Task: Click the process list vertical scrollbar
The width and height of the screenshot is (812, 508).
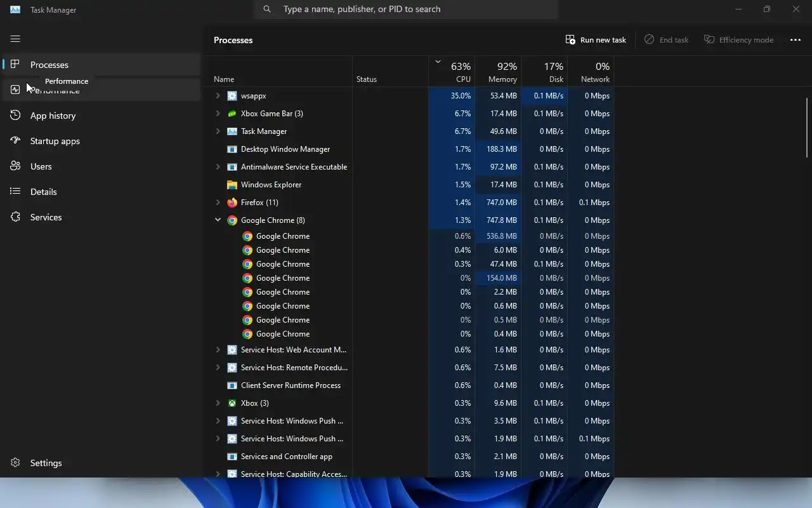Action: [x=808, y=127]
